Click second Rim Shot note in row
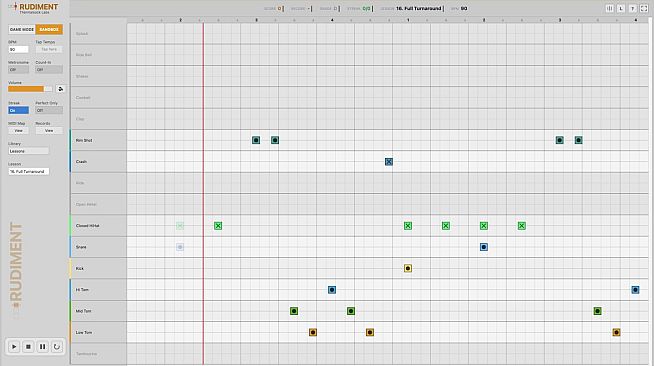The image size is (654, 366). coord(275,140)
